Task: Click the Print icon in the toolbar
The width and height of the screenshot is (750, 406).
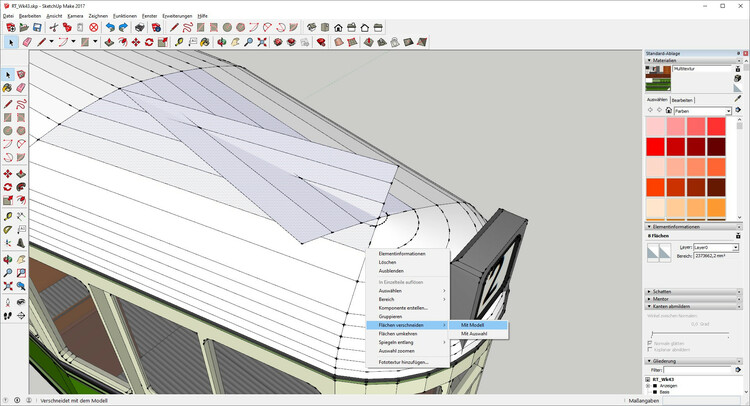Action: coord(139,28)
